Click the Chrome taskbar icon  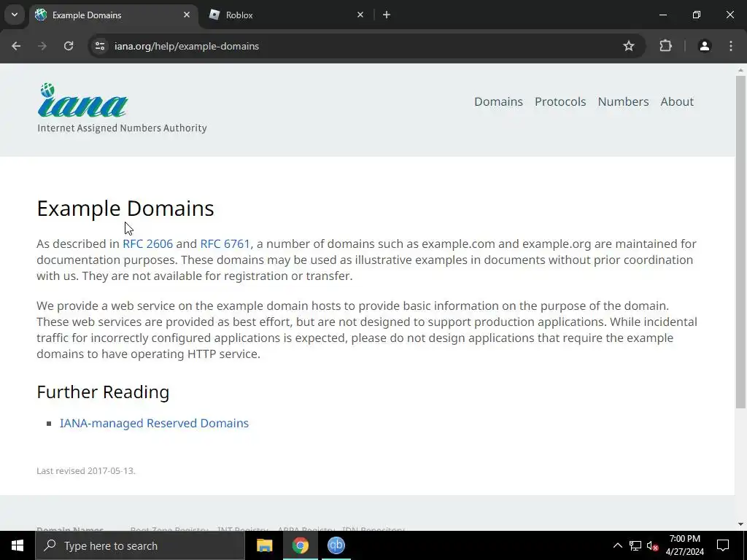click(300, 545)
